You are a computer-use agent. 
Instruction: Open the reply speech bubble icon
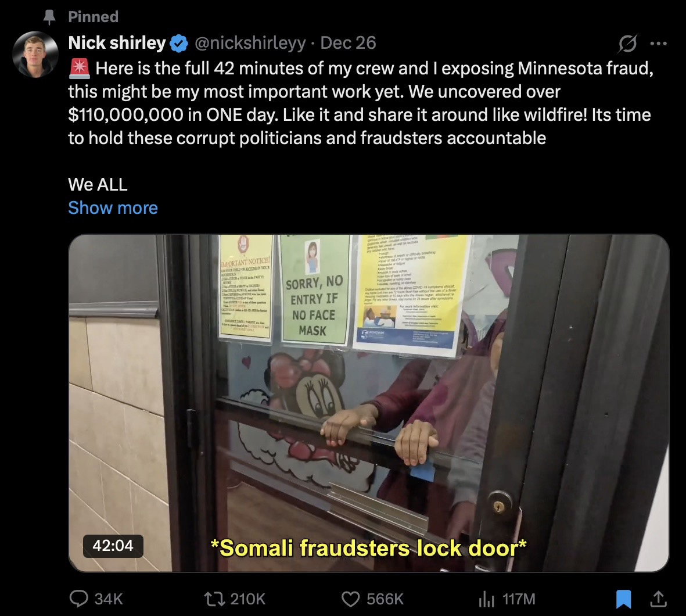79,599
